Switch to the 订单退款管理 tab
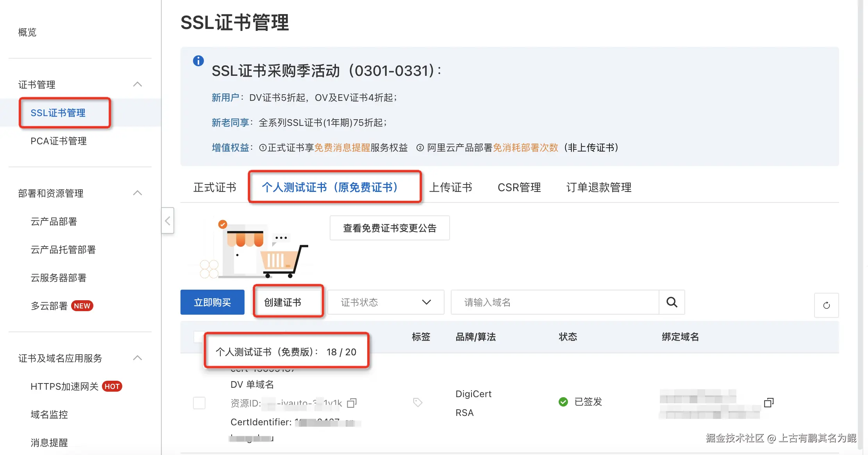The width and height of the screenshot is (868, 455). (x=598, y=187)
